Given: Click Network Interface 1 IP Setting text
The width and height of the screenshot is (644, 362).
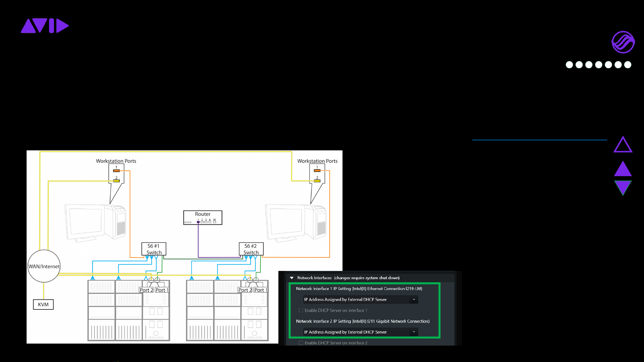Looking at the screenshot, I should (x=359, y=289).
